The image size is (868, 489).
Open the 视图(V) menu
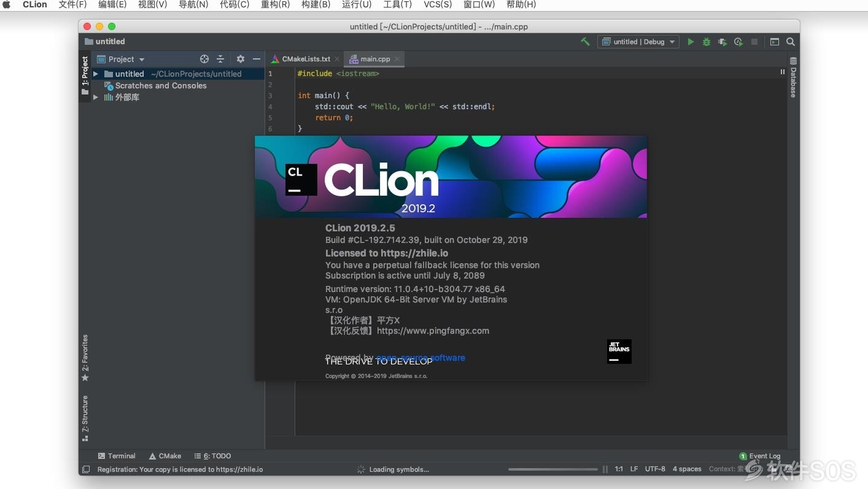click(152, 4)
